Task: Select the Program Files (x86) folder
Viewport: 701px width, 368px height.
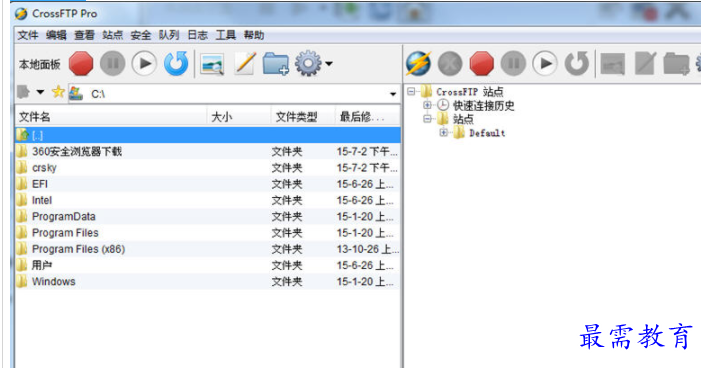Action: pyautogui.click(x=208, y=249)
